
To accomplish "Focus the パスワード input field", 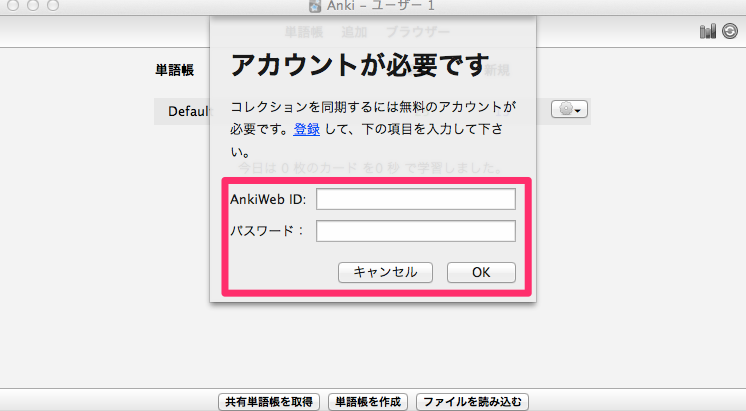I will pyautogui.click(x=416, y=231).
